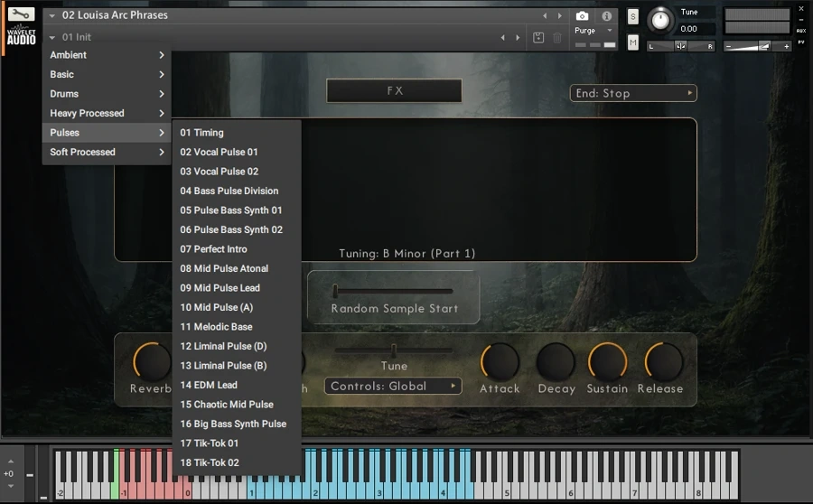
Task: Open the 02 Louisa Arc Phrases instrument dropdown
Action: [109, 15]
